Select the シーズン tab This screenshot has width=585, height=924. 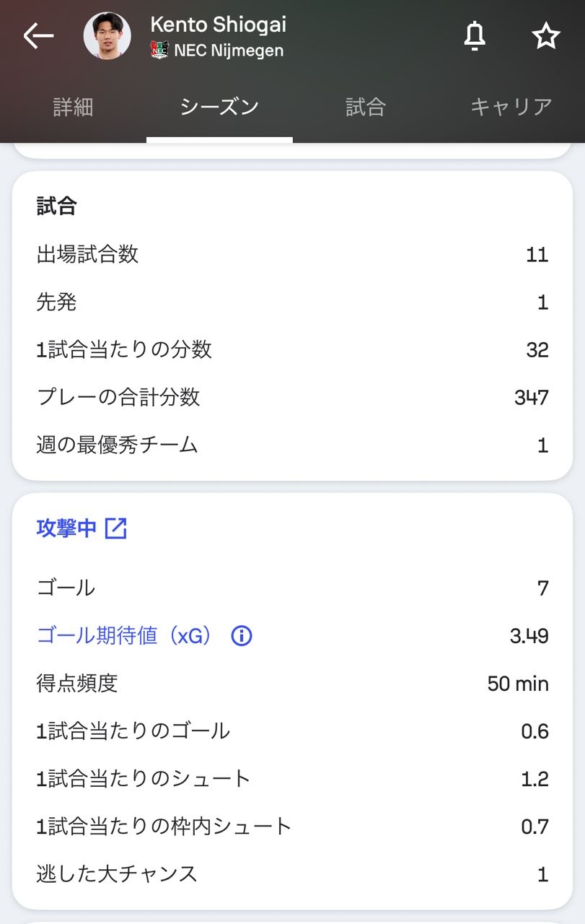coord(219,107)
